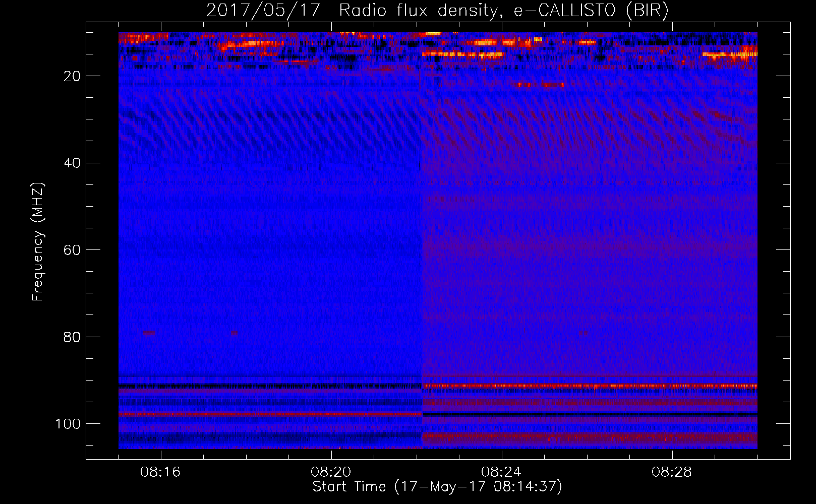
Task: Click the "08:16" time tick label
Action: pyautogui.click(x=160, y=472)
